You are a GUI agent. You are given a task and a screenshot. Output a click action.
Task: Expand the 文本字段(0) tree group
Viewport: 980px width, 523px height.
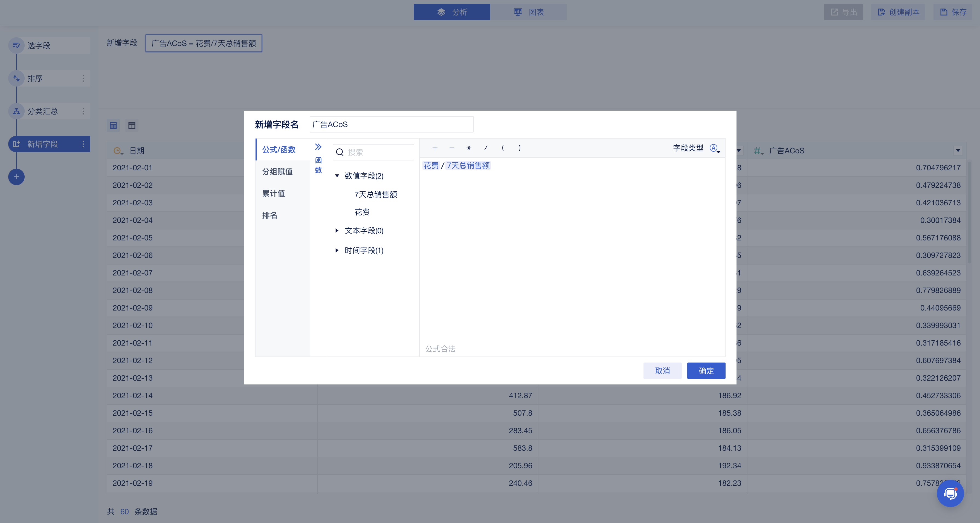(337, 231)
